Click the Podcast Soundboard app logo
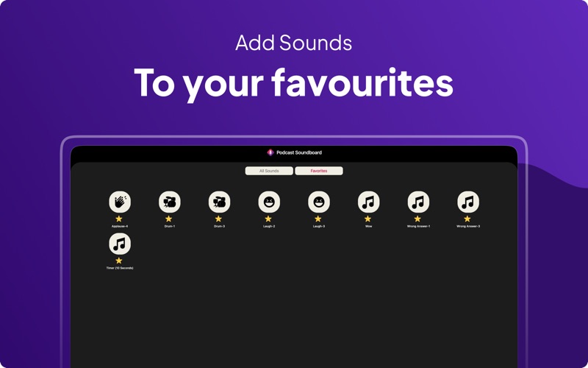 [270, 152]
